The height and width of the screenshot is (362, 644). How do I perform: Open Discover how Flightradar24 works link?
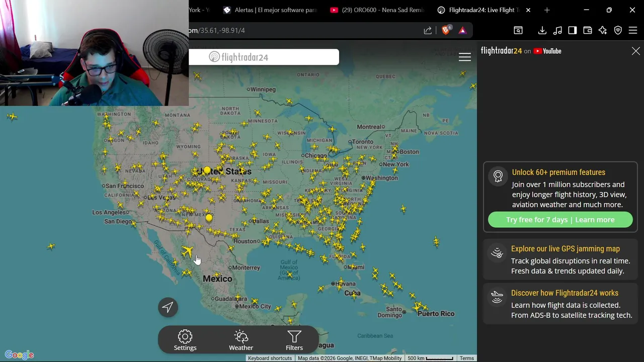coord(565,293)
